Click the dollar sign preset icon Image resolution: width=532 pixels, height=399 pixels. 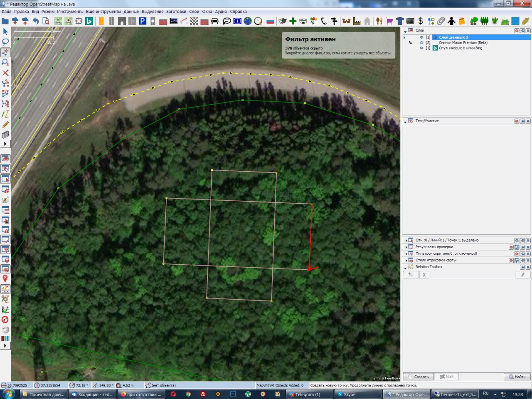(x=421, y=21)
